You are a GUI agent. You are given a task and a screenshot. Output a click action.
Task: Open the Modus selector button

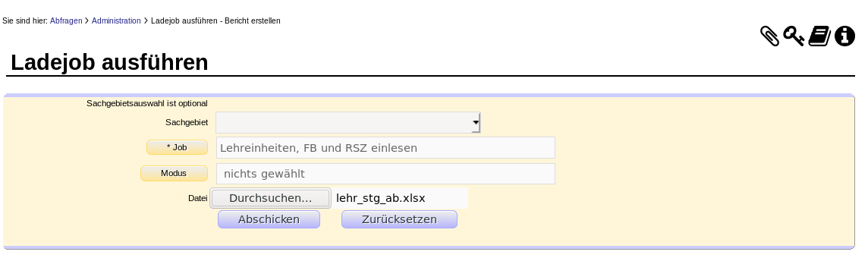click(174, 173)
